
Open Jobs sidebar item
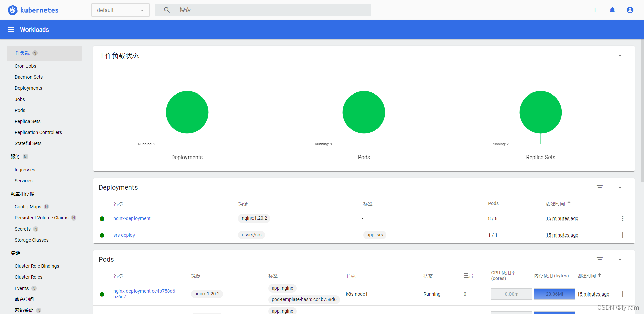[x=20, y=99]
